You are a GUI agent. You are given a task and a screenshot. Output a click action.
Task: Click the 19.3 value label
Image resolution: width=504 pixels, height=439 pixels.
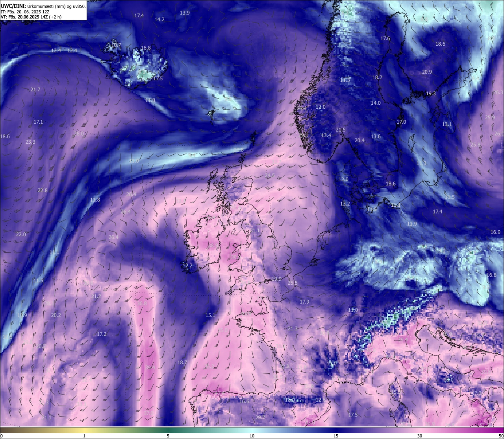[x=431, y=94]
